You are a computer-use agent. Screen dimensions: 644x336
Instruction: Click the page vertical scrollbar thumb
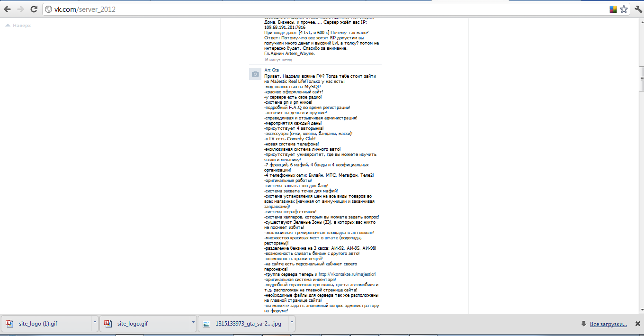coord(641,79)
